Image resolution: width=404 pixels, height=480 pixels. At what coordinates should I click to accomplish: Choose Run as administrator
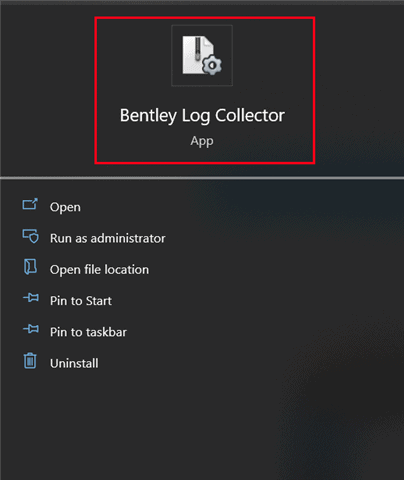(107, 238)
